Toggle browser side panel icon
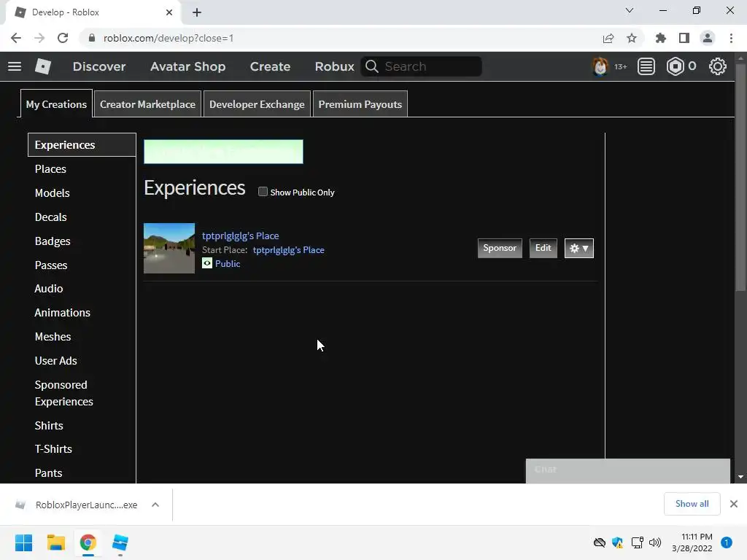Screen dimensions: 747x560 (684, 38)
